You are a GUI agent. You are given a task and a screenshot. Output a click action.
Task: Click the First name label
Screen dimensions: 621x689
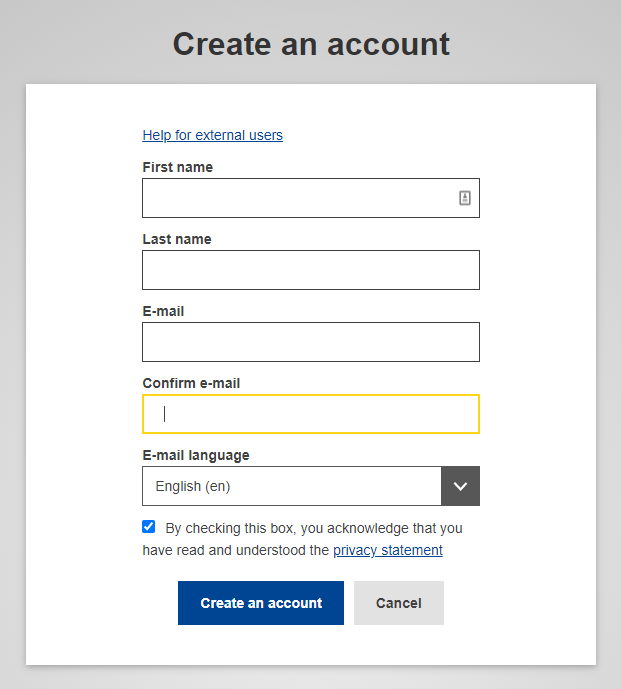[x=178, y=167]
